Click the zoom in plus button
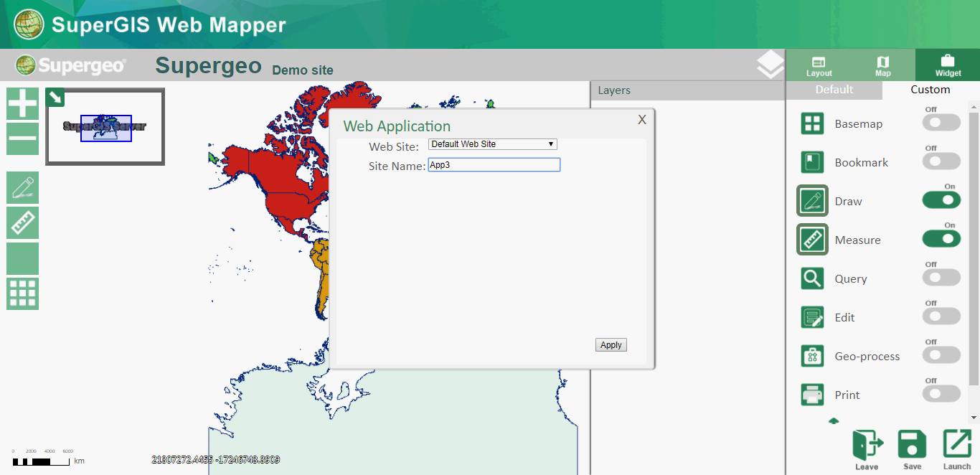980x475 pixels. 22,103
